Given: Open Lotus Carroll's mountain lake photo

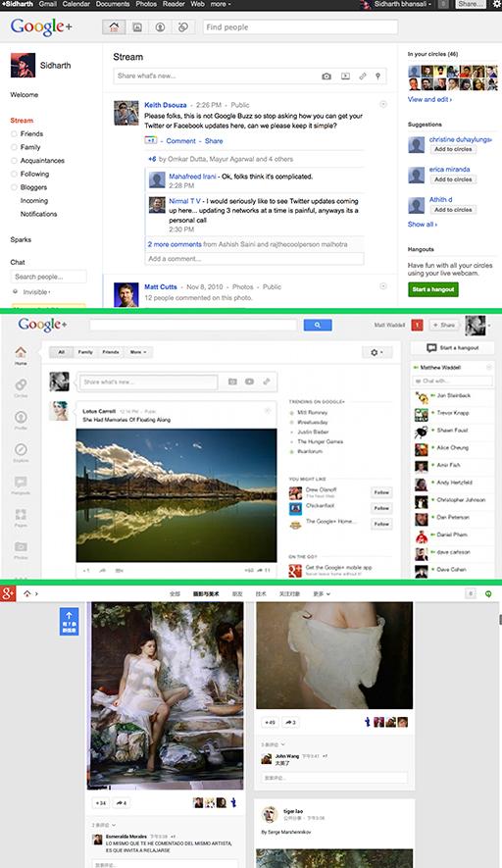Looking at the screenshot, I should 176,495.
